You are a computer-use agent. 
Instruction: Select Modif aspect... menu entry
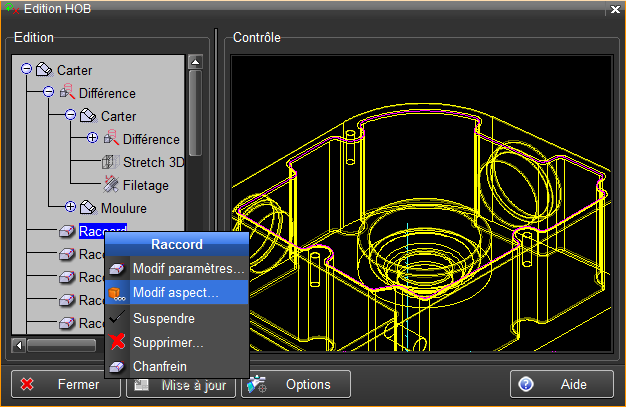point(176,293)
